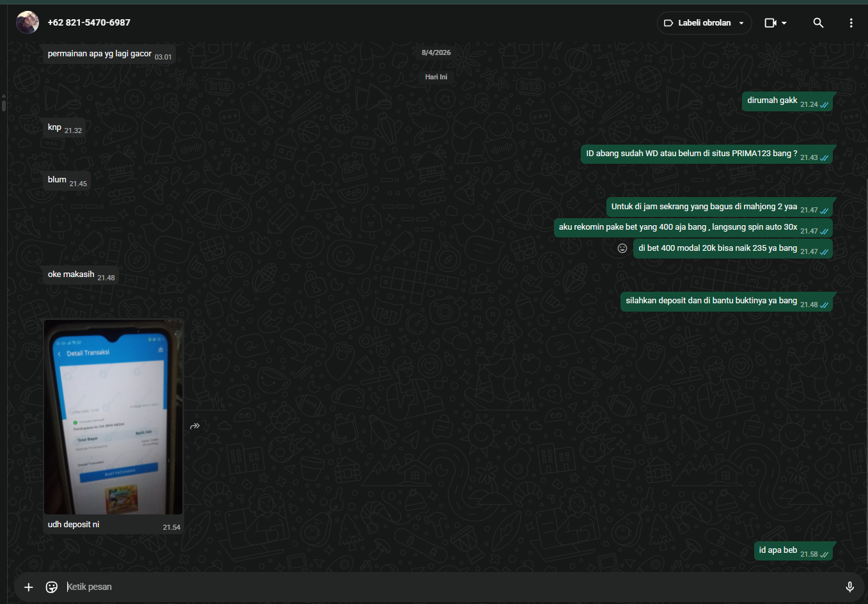This screenshot has width=868, height=604.
Task: Check read ticks on 'dirumah gakk'
Action: (x=825, y=105)
